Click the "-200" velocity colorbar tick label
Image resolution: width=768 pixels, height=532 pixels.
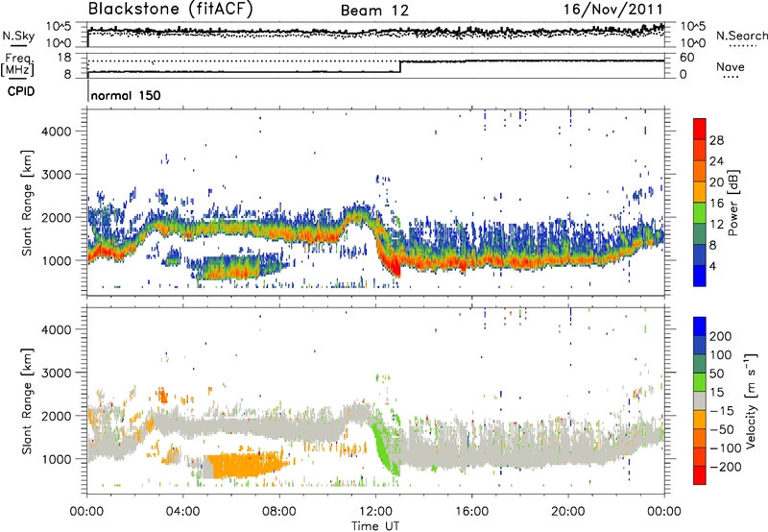[x=725, y=467]
